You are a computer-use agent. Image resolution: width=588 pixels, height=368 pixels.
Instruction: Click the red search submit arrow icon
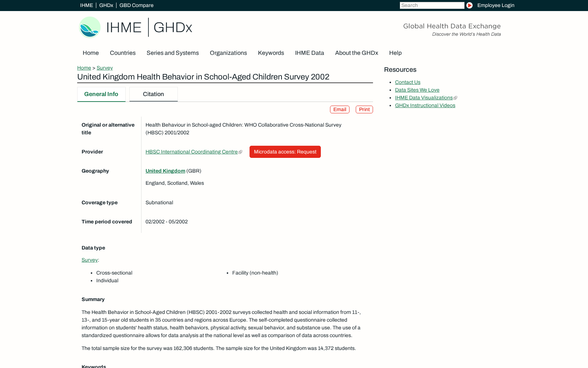point(469,5)
